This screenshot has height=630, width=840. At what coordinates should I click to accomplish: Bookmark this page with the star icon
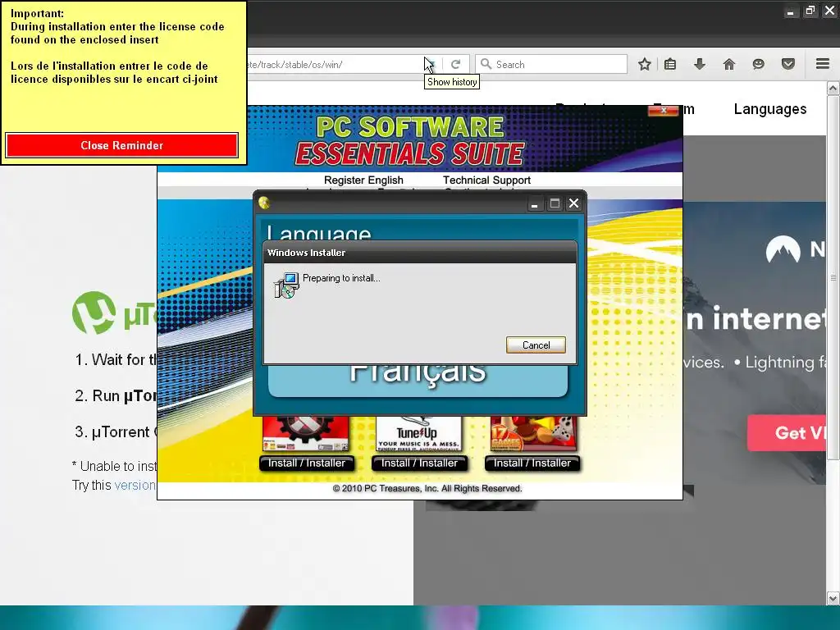click(x=645, y=64)
